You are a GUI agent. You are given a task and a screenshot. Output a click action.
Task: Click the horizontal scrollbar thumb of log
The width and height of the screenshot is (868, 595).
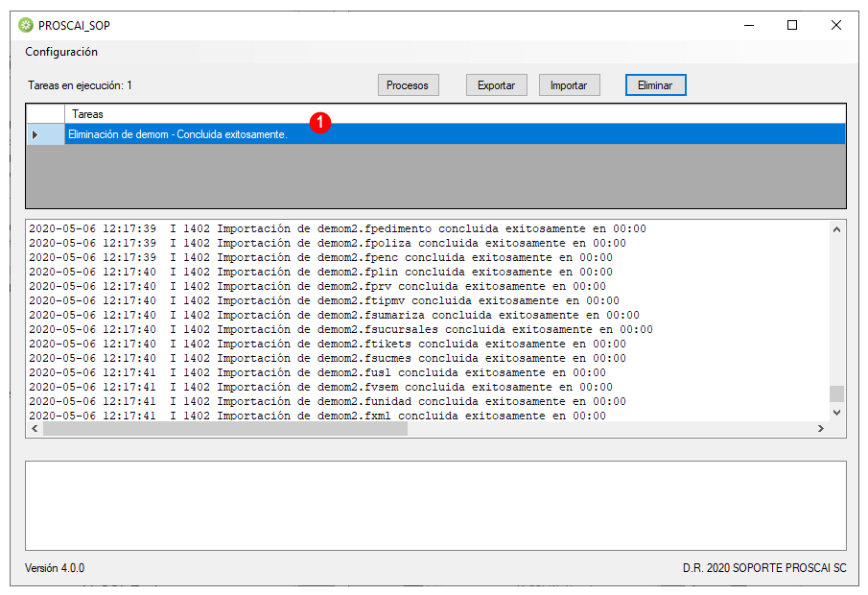pyautogui.click(x=225, y=428)
